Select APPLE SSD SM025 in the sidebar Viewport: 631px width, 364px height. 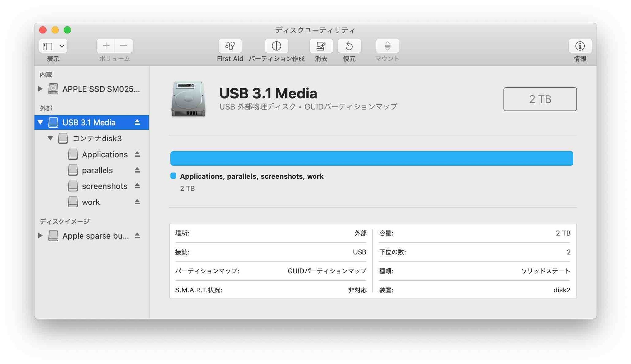coord(92,89)
